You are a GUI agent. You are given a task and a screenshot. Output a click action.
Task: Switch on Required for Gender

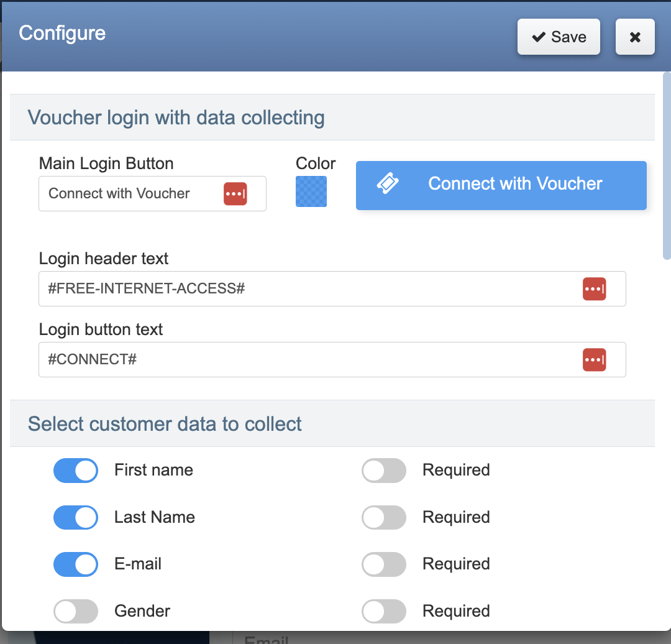(x=384, y=612)
